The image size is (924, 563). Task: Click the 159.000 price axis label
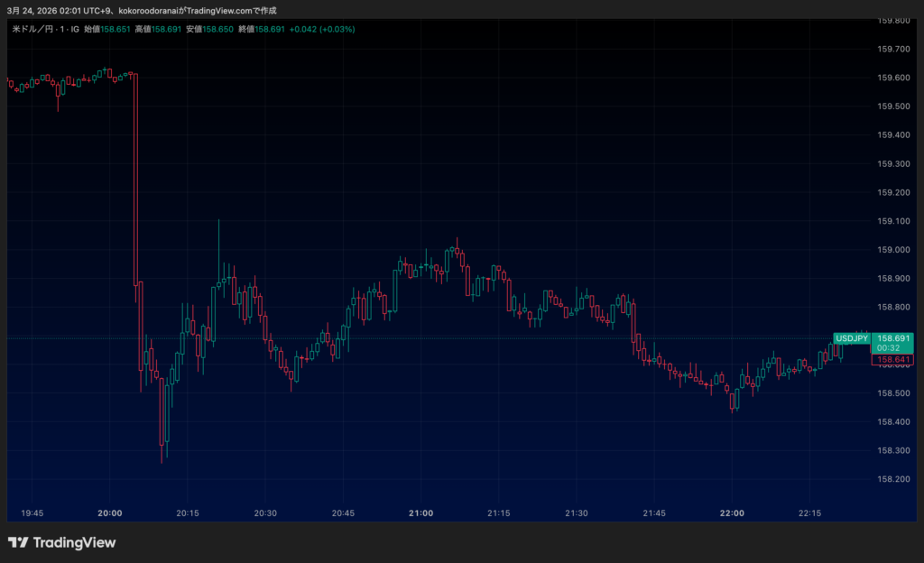click(892, 250)
